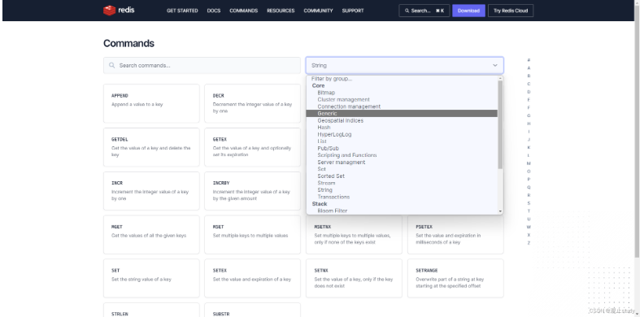The height and width of the screenshot is (317, 644).
Task: Open the SETEX command card
Action: pyautogui.click(x=252, y=278)
